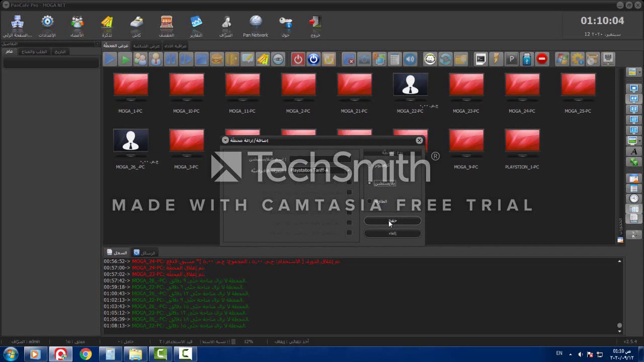The width and height of the screenshot is (644, 362).
Task: Toggle the second-to-last checkbox in dialog
Action: [x=349, y=223]
